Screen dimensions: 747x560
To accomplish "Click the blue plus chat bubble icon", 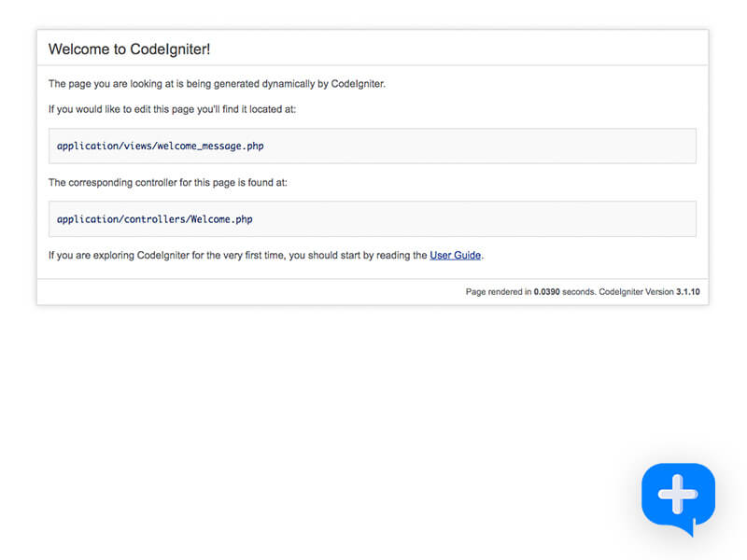I will click(678, 498).
